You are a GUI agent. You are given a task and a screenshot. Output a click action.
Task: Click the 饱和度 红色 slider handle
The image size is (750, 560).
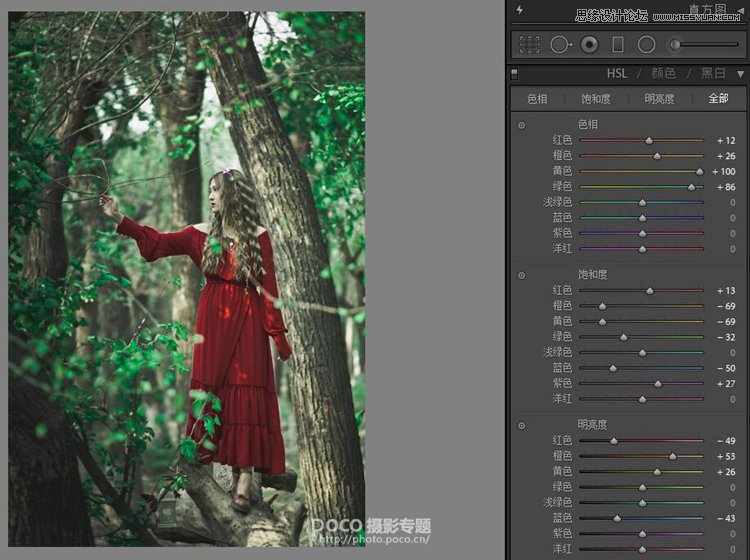650,291
